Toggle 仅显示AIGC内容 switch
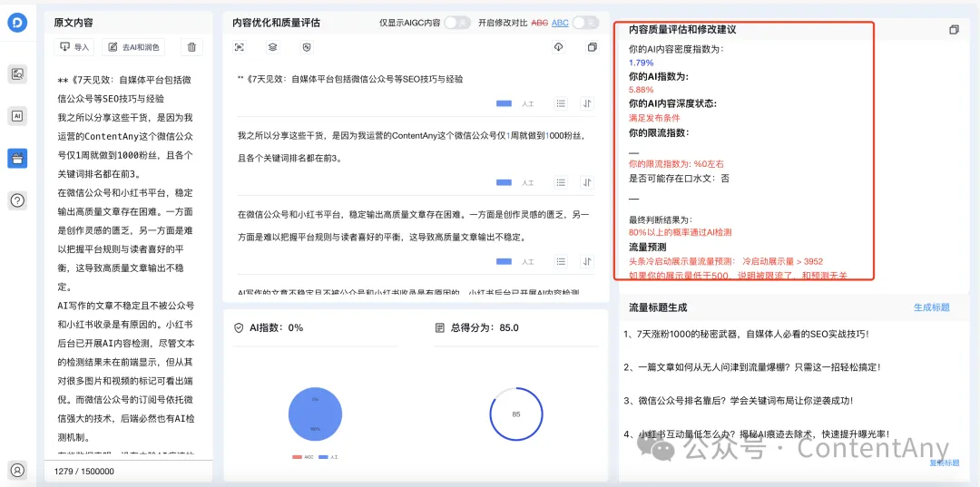This screenshot has width=980, height=487. (456, 23)
